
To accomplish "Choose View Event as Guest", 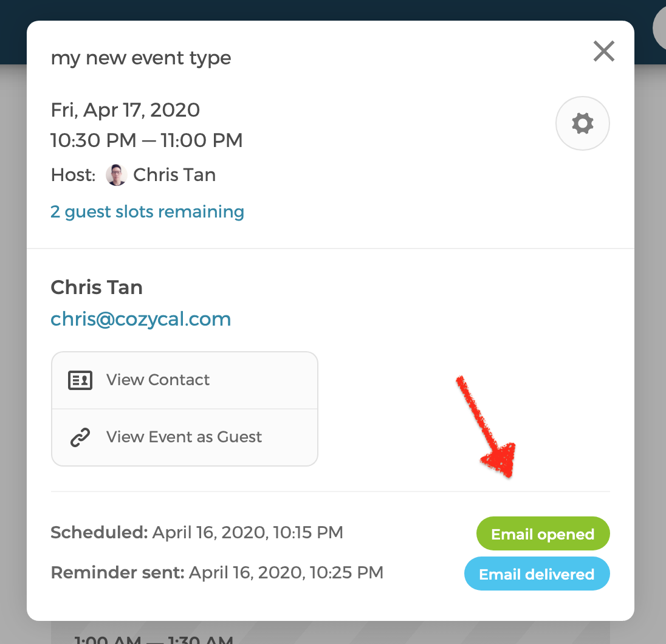I will [185, 437].
